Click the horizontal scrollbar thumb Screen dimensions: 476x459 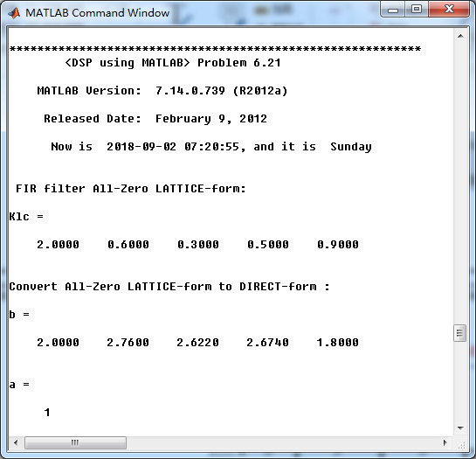[x=75, y=442]
